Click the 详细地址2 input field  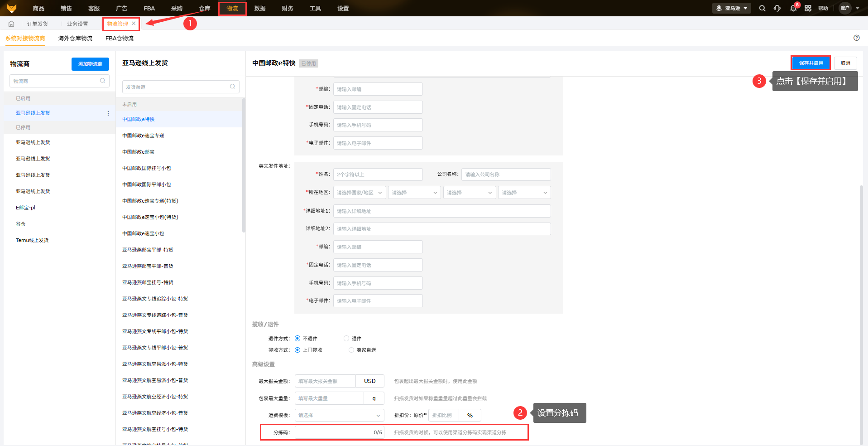[442, 229]
